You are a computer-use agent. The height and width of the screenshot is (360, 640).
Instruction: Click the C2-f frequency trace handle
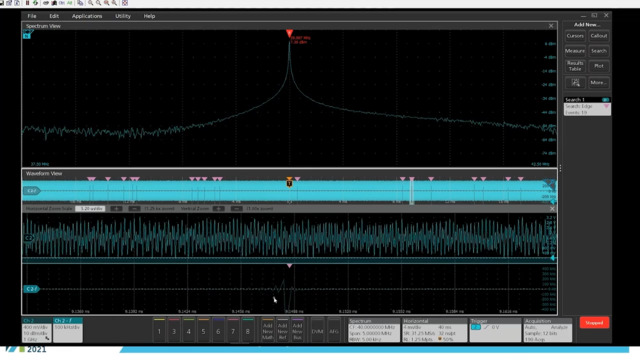point(31,289)
